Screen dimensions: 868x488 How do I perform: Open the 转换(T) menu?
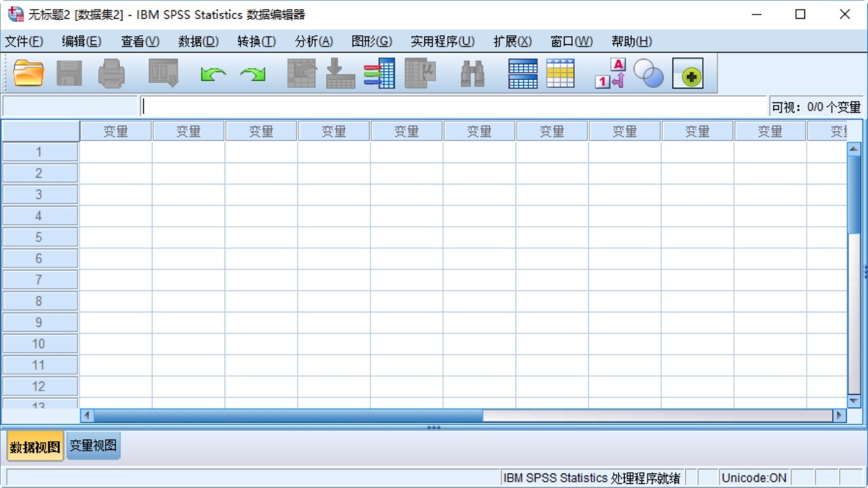pyautogui.click(x=256, y=41)
